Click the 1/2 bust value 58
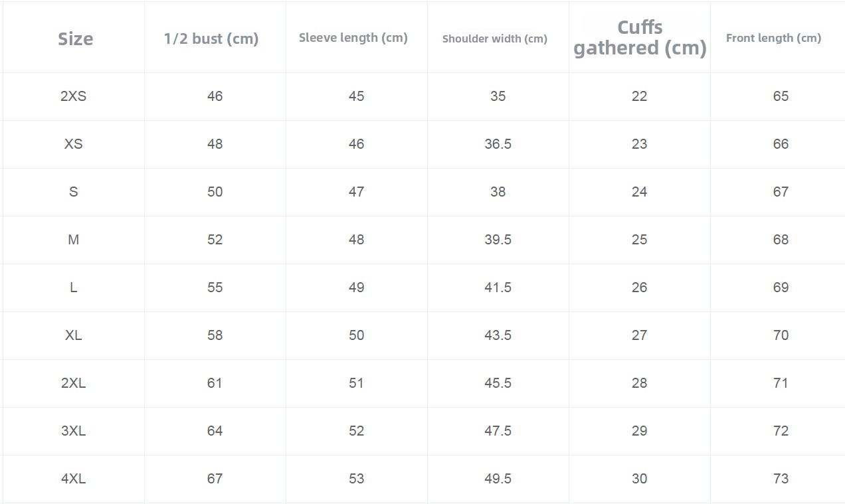 (x=215, y=335)
